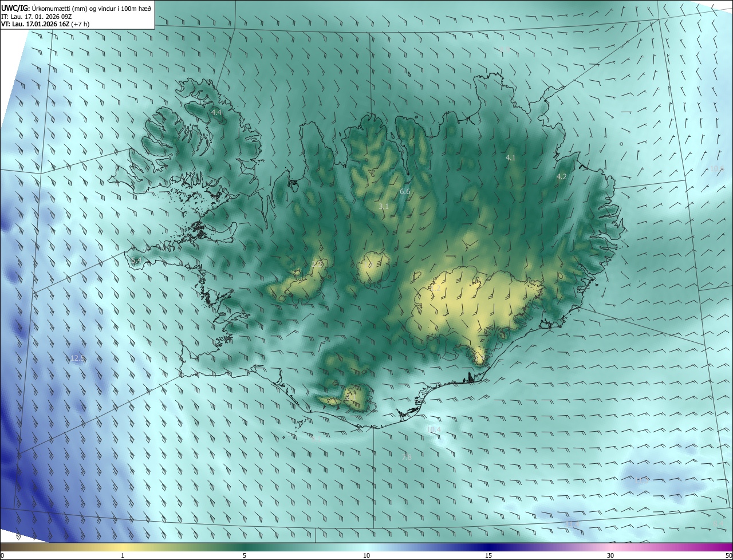Click the 7.8 value label over the sea
This screenshot has height=560, width=733.
pos(407,457)
